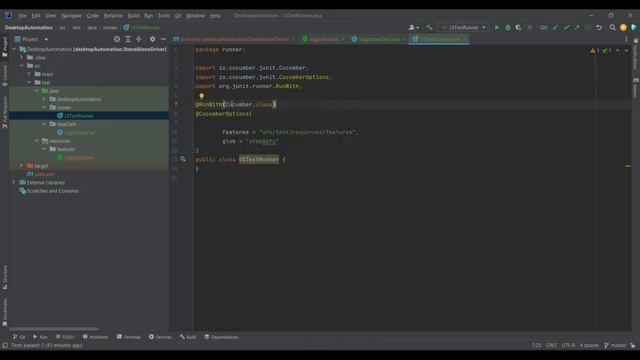Click the stop run icon

point(530,28)
